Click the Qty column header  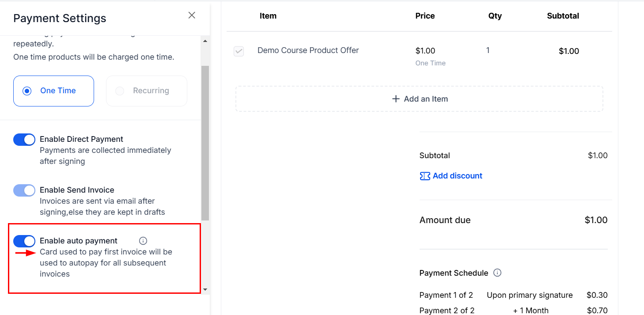point(495,16)
